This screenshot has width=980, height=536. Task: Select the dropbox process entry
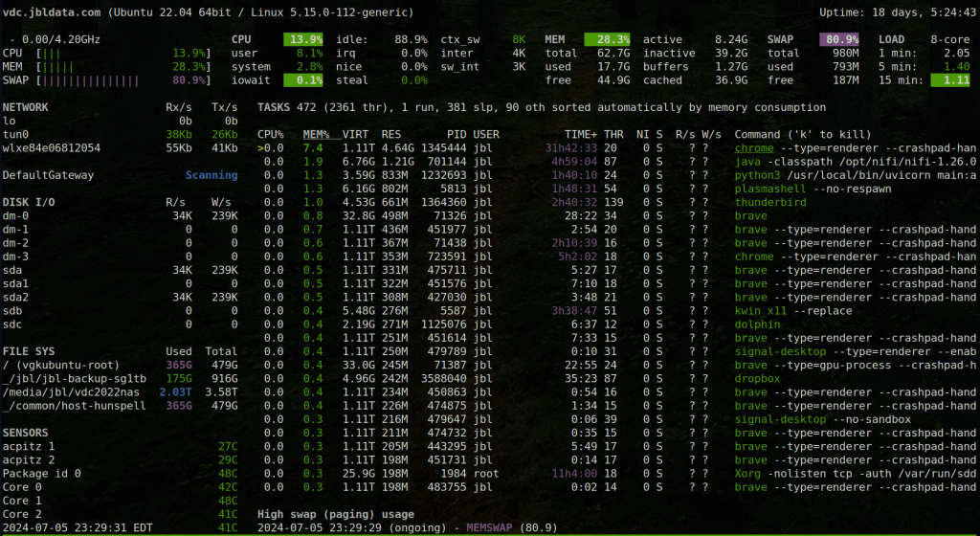[x=756, y=378]
